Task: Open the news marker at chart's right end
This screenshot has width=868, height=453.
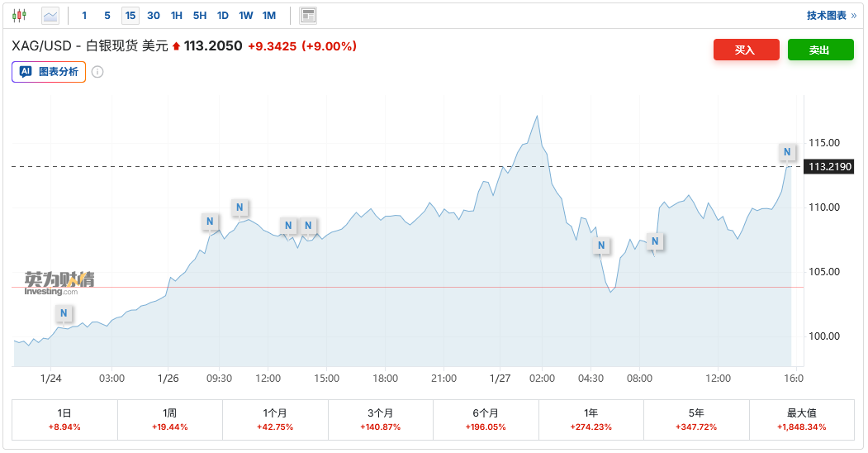Action: point(787,152)
